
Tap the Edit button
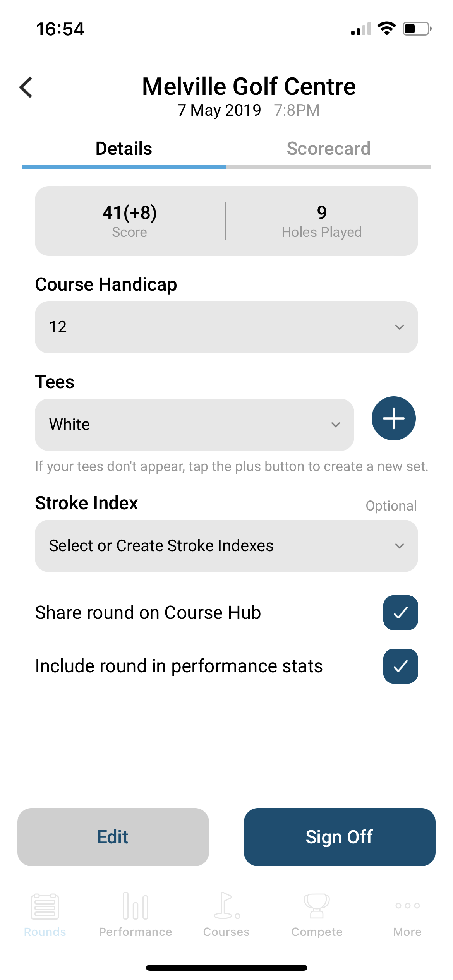click(113, 837)
